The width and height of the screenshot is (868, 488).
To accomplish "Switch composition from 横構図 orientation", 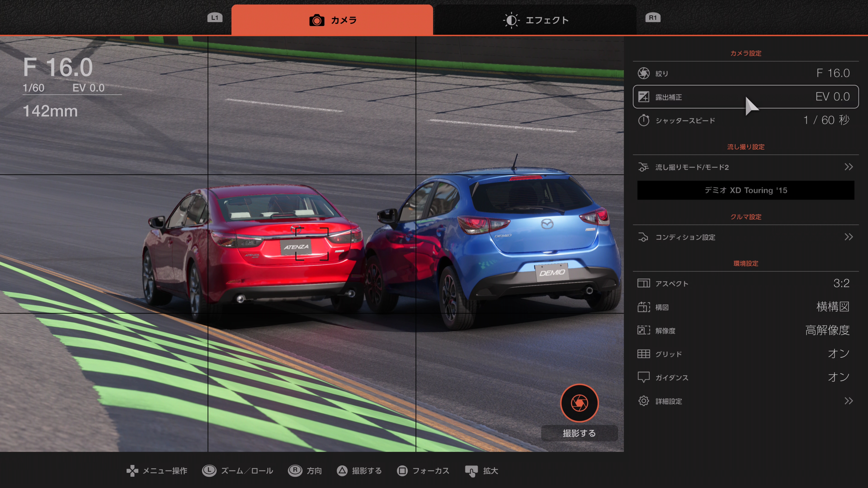I will click(x=833, y=307).
